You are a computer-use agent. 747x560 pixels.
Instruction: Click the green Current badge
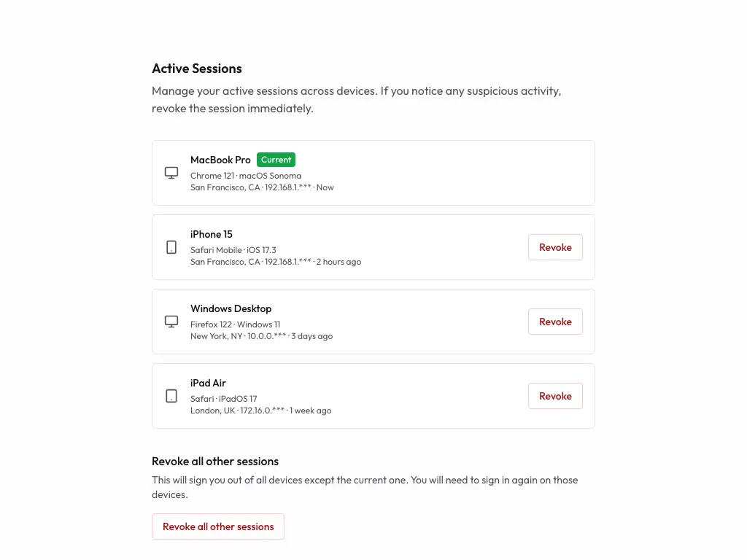(276, 160)
